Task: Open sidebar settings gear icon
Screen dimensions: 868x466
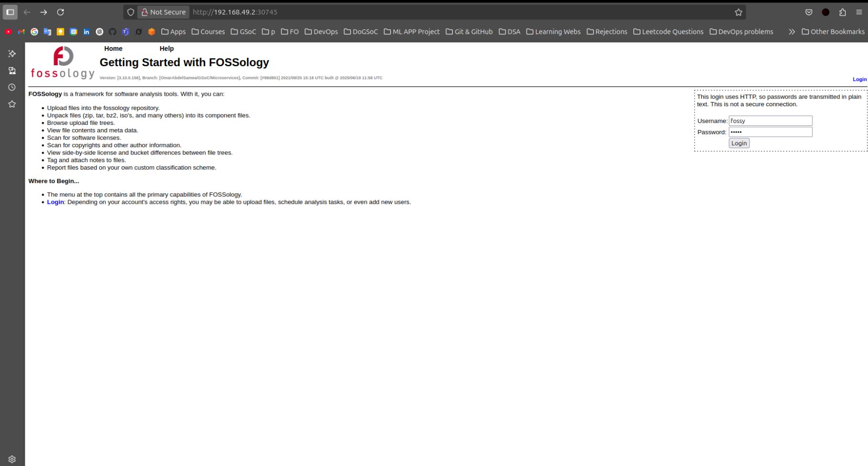Action: coord(12,459)
